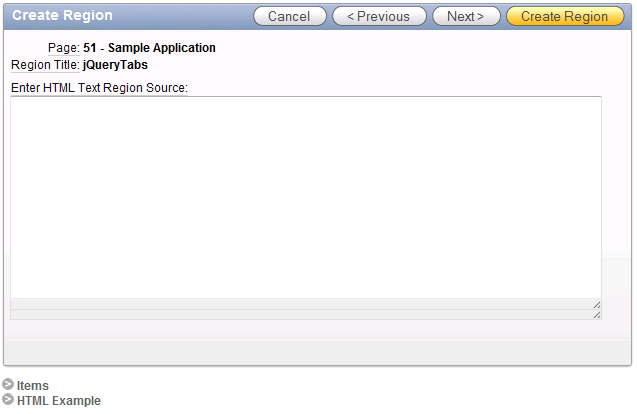Click the lower resize grip icon below textarea
The image size is (637, 414).
pos(596,315)
